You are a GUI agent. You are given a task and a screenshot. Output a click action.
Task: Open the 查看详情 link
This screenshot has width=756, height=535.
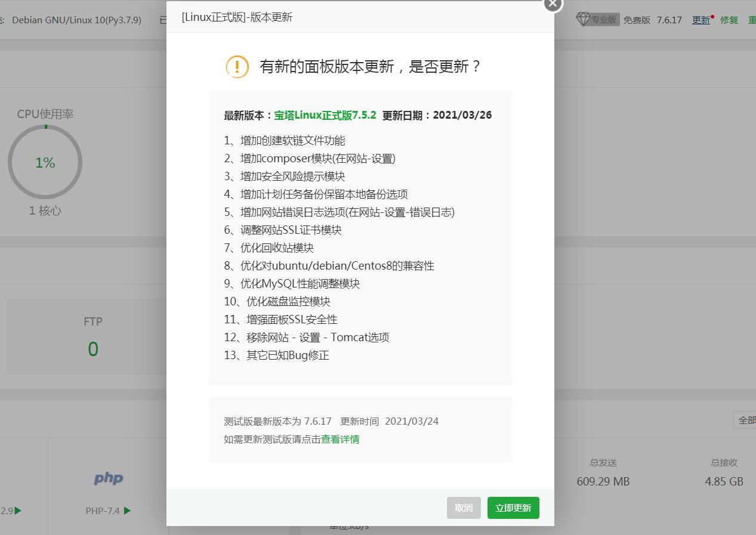coord(340,440)
